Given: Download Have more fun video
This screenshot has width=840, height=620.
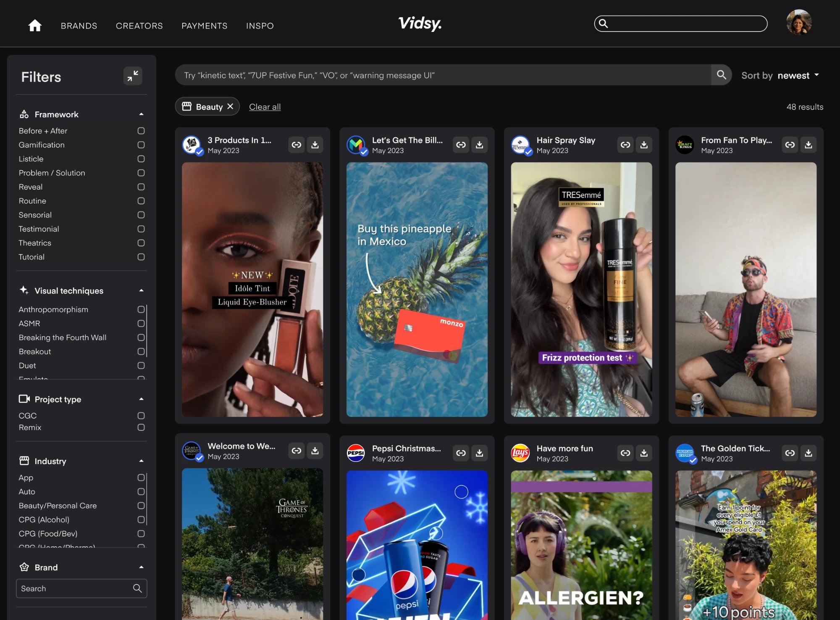Looking at the screenshot, I should click(644, 453).
